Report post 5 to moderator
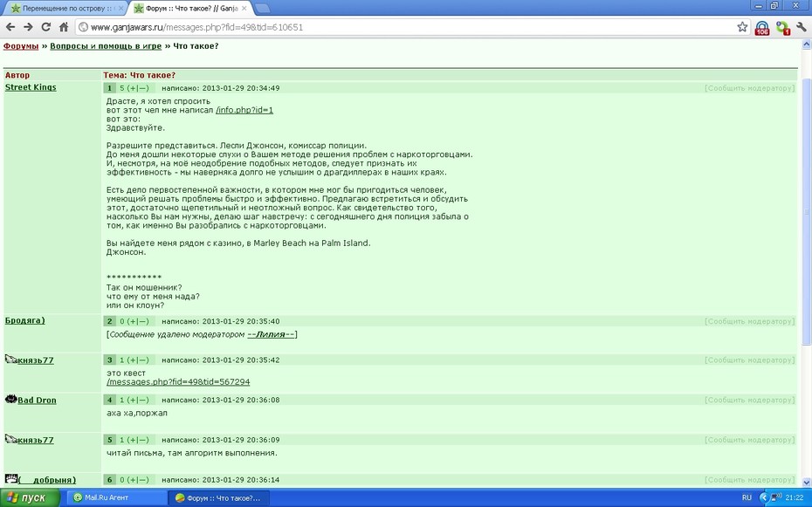 (749, 440)
